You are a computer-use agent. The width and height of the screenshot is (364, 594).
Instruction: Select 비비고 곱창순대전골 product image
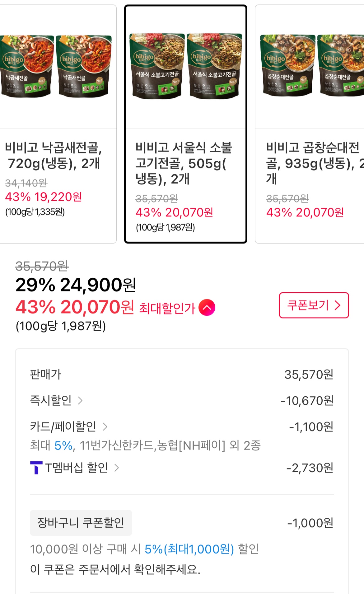pos(311,66)
